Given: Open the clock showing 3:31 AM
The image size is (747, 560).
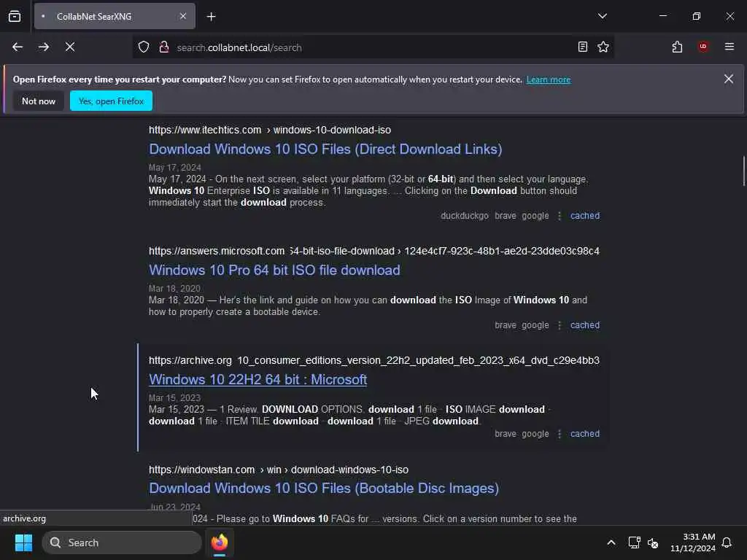Looking at the screenshot, I should (693, 542).
